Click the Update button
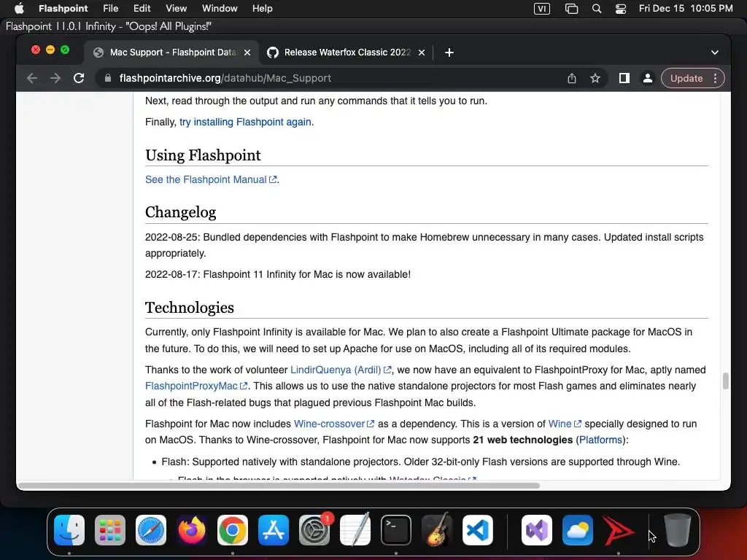The width and height of the screenshot is (747, 560). pyautogui.click(x=686, y=78)
